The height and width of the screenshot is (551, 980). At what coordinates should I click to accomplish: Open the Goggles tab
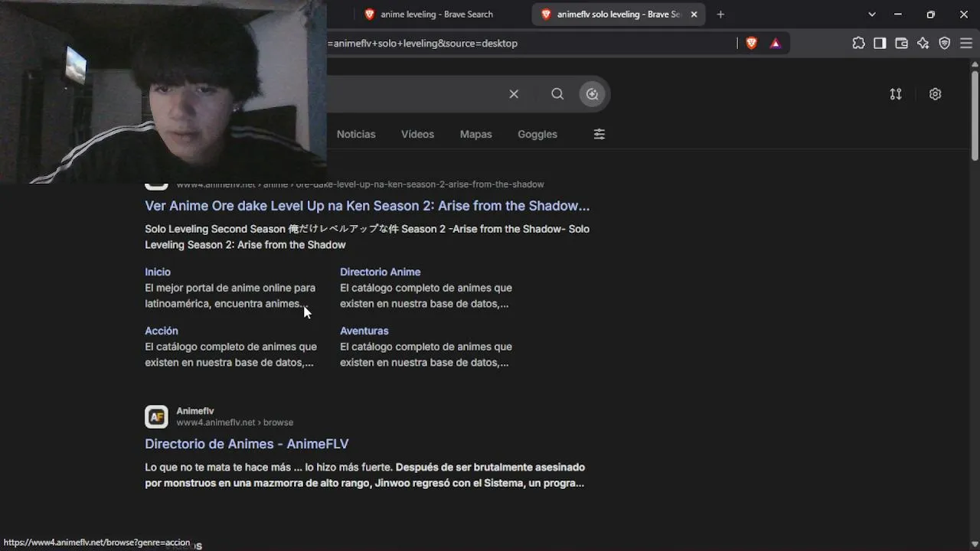[x=537, y=134]
